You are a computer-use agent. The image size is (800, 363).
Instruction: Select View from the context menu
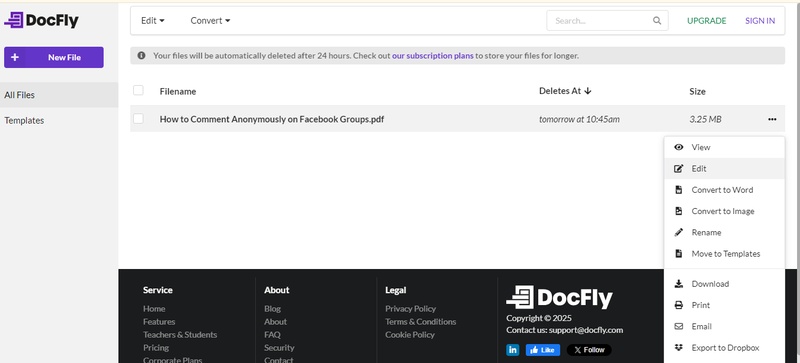point(724,147)
